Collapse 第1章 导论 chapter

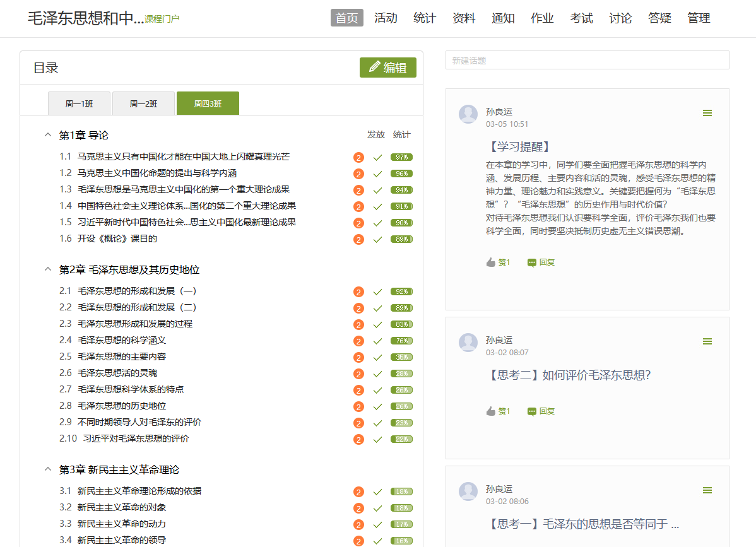click(x=47, y=135)
